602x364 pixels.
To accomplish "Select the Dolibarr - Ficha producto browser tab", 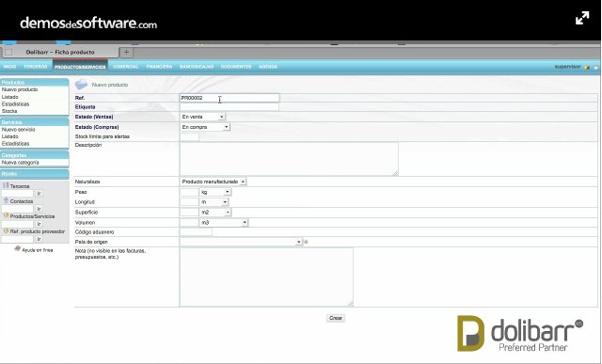I will 60,53.
